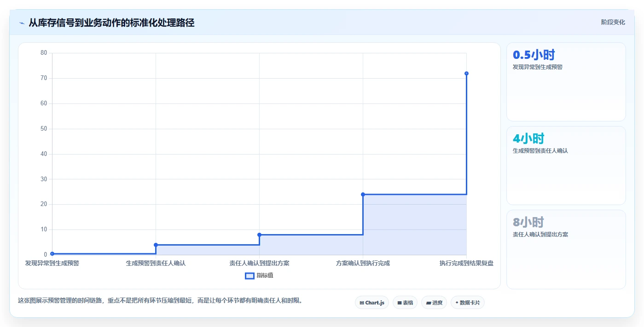
Task: Open the 0.5小时 data card
Action: (566, 82)
